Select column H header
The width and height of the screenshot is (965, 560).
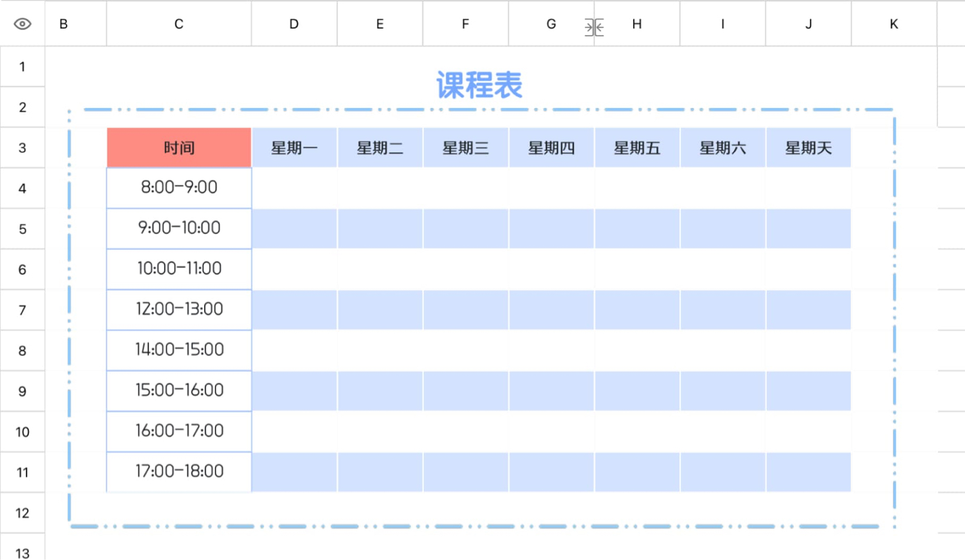pyautogui.click(x=637, y=24)
